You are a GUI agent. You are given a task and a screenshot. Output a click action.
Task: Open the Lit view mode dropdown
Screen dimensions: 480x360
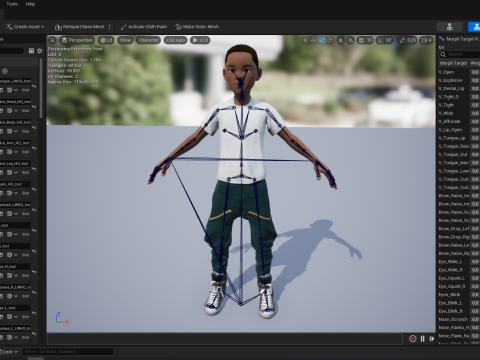[x=106, y=40]
